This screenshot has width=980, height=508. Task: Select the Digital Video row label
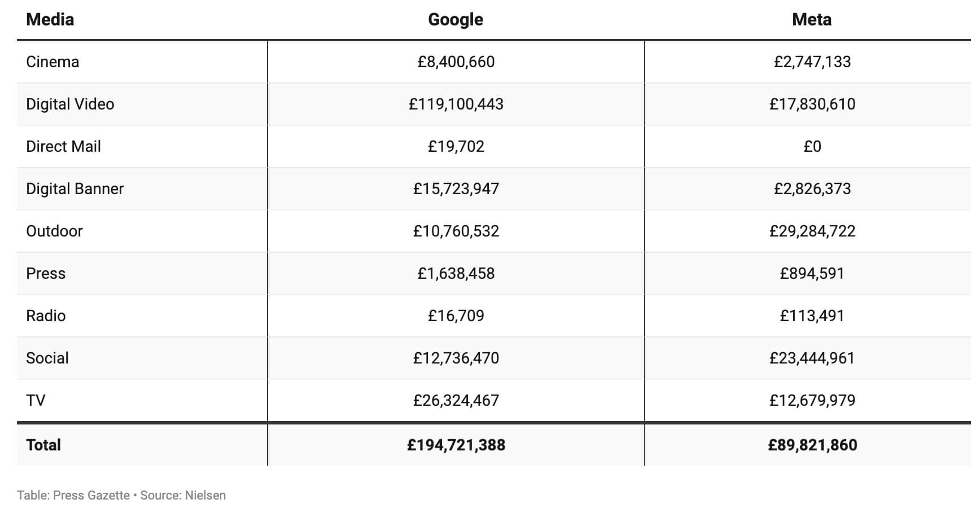(70, 104)
